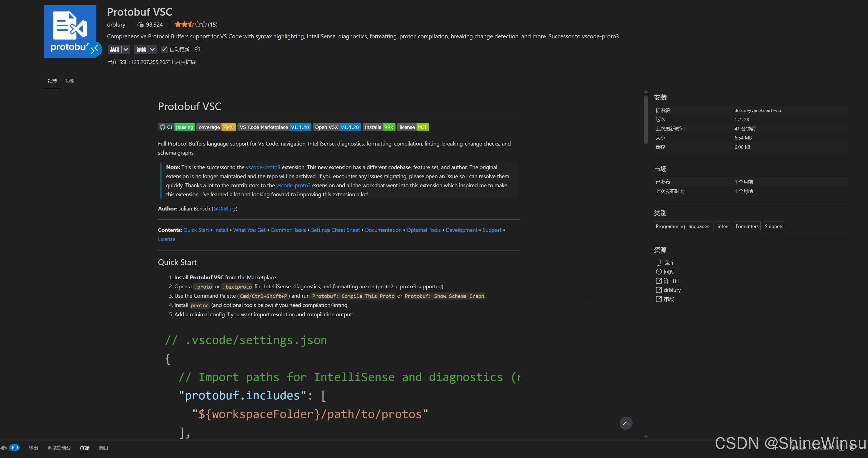Select the 细节 details tab

[x=52, y=81]
